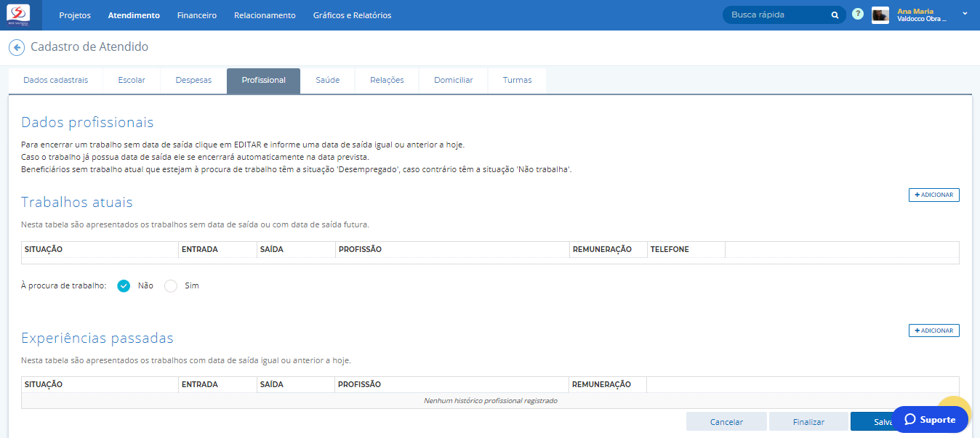This screenshot has width=980, height=438.
Task: Open the help question mark icon
Action: (858, 15)
